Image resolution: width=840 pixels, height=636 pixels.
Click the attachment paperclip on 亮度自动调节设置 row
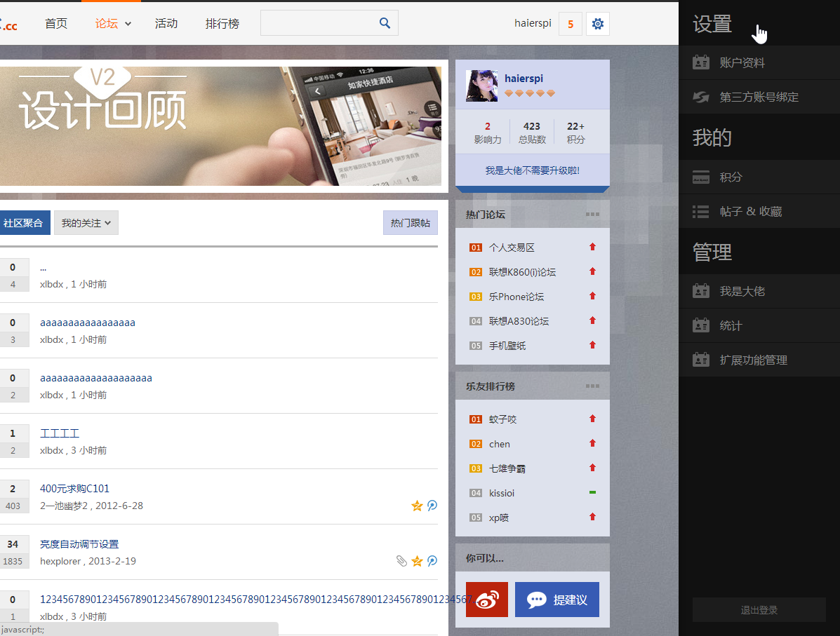coord(401,561)
